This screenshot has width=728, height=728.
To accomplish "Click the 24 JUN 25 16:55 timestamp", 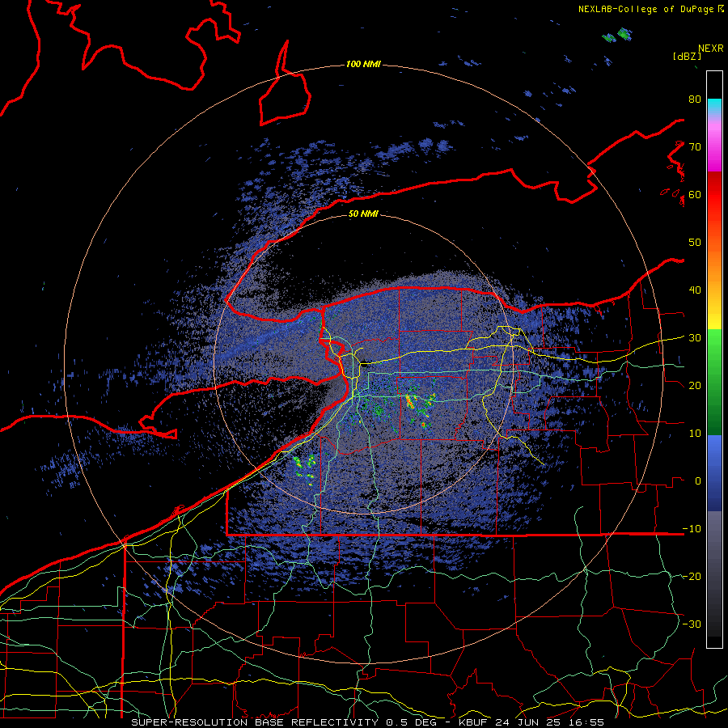I will (550, 722).
